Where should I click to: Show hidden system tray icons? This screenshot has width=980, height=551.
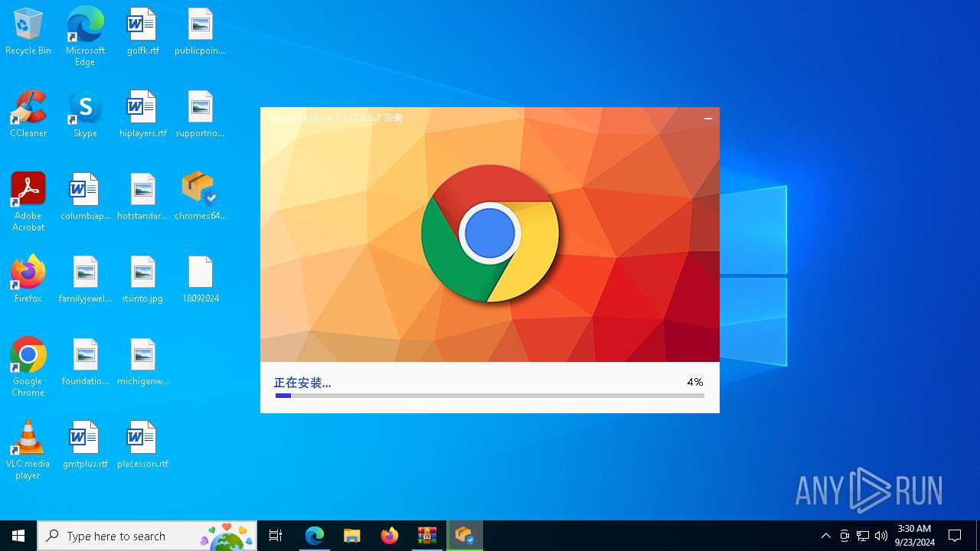point(826,536)
